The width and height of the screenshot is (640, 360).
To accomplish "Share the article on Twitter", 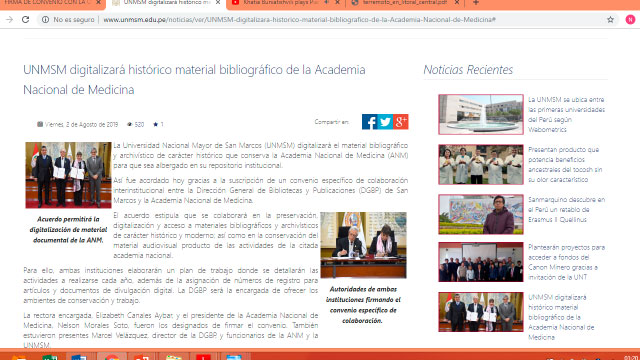I will coord(385,122).
